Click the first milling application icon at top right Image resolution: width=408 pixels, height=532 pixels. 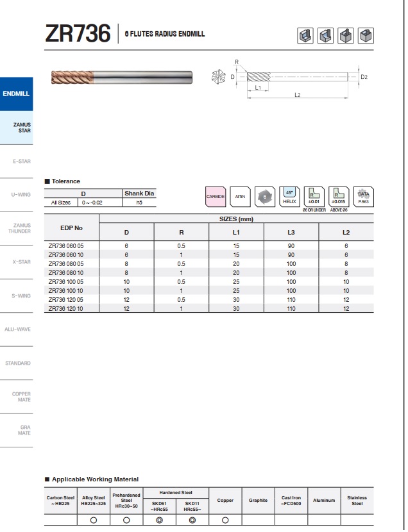pyautogui.click(x=305, y=36)
